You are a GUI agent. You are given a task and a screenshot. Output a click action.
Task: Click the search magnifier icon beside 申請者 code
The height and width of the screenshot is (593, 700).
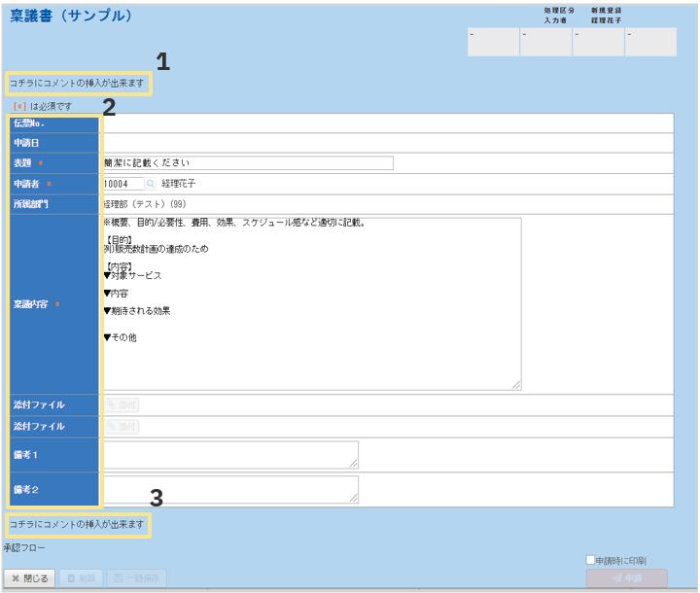(x=151, y=183)
